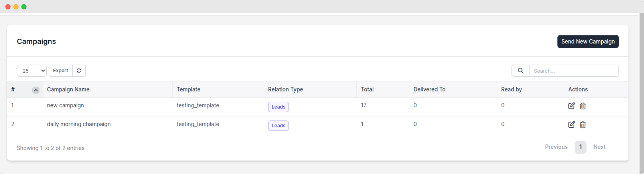This screenshot has width=644, height=174.
Task: Click Leads badge in second row
Action: pyautogui.click(x=278, y=126)
